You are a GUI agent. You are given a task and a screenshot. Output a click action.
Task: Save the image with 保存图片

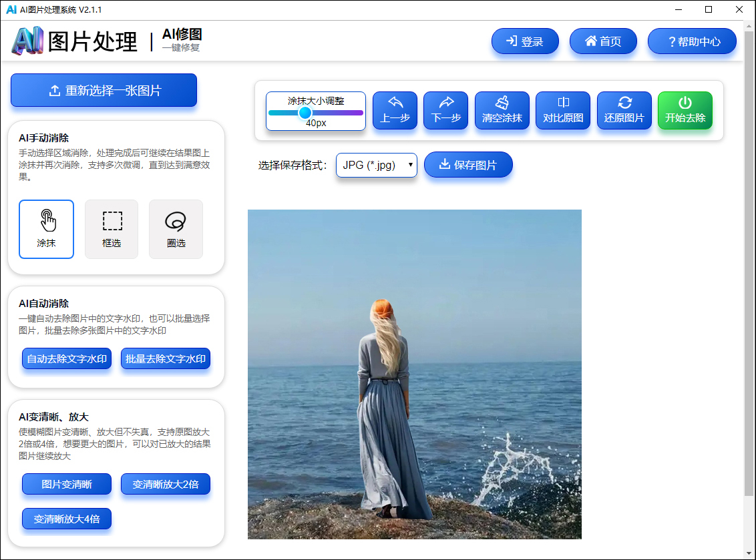[x=468, y=165]
